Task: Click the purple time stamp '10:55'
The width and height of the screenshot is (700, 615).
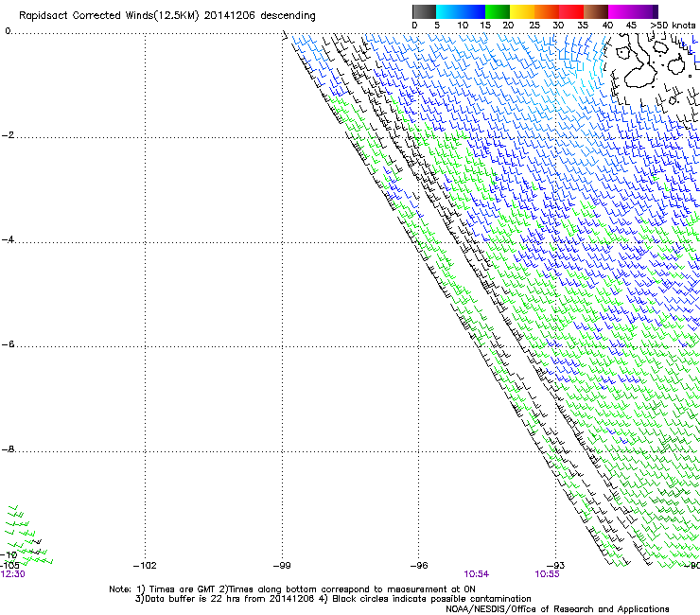Action: tap(548, 574)
